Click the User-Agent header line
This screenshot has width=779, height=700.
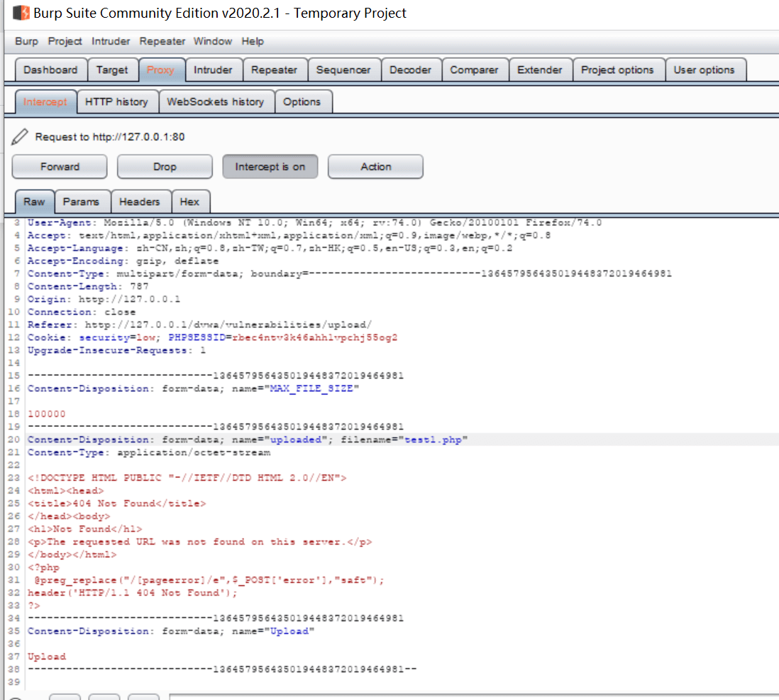click(314, 223)
